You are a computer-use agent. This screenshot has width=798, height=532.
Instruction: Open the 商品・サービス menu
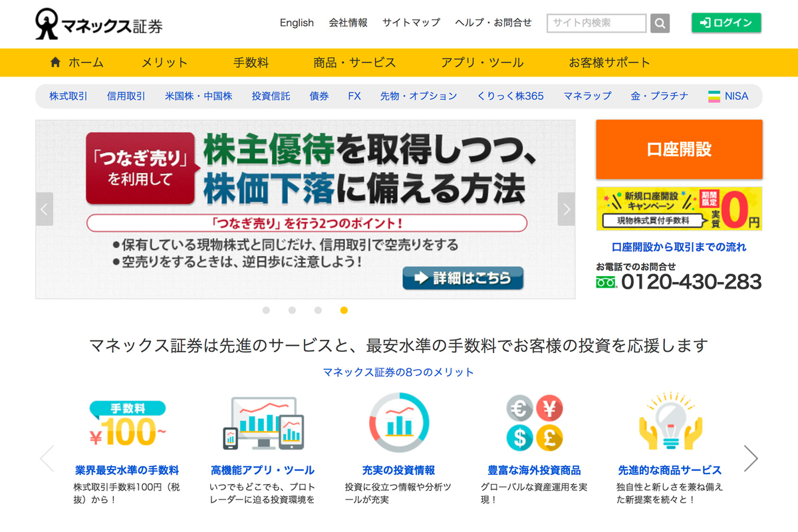click(x=354, y=63)
